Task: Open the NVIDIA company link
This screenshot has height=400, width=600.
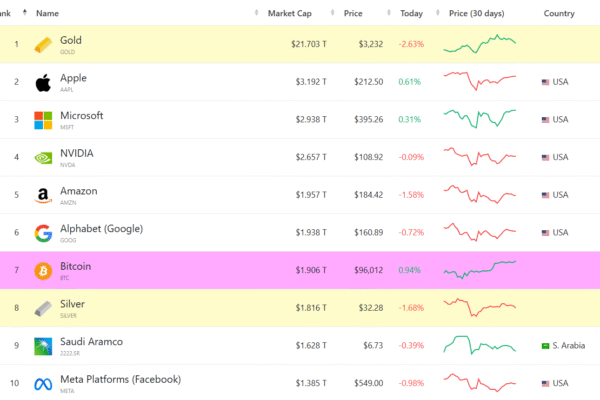Action: pos(77,153)
